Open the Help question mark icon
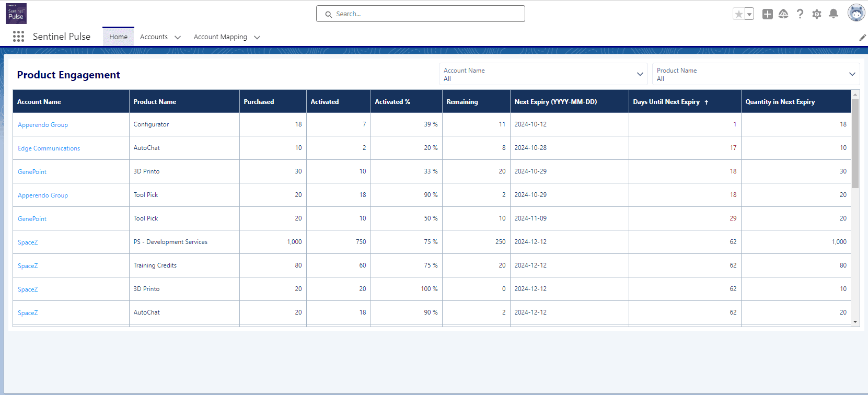The width and height of the screenshot is (868, 395). pyautogui.click(x=800, y=14)
